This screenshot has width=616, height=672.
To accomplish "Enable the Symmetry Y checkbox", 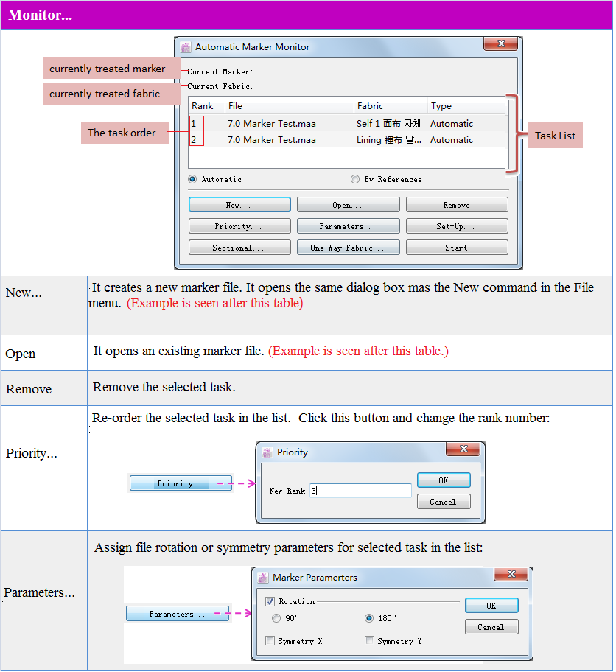I will pyautogui.click(x=370, y=641).
